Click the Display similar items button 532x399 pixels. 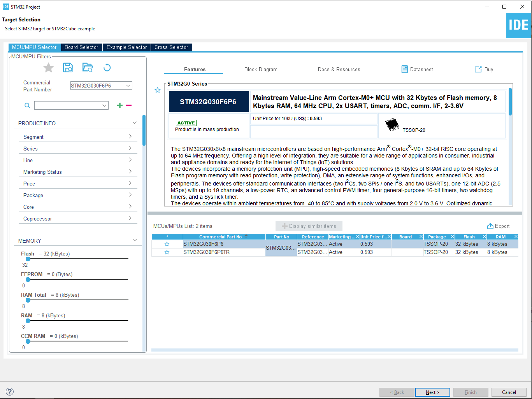309,226
